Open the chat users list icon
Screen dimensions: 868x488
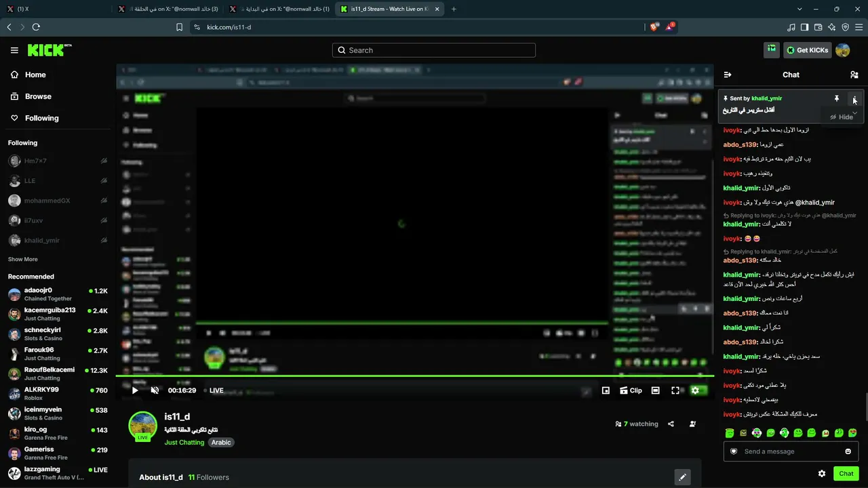[854, 75]
